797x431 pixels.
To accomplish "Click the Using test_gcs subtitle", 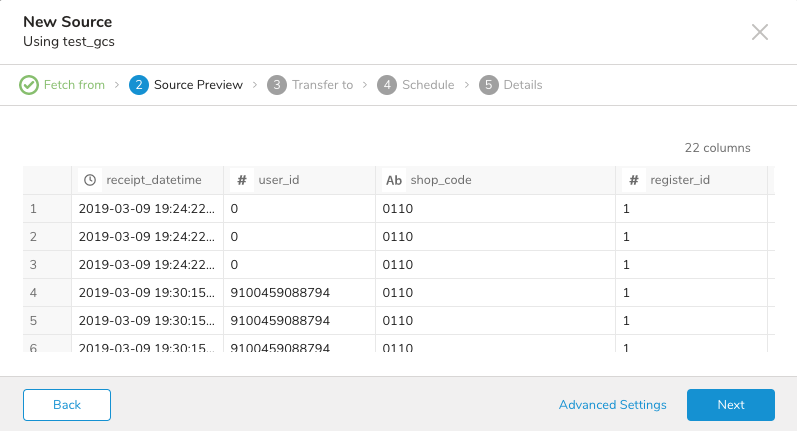I will (x=69, y=42).
